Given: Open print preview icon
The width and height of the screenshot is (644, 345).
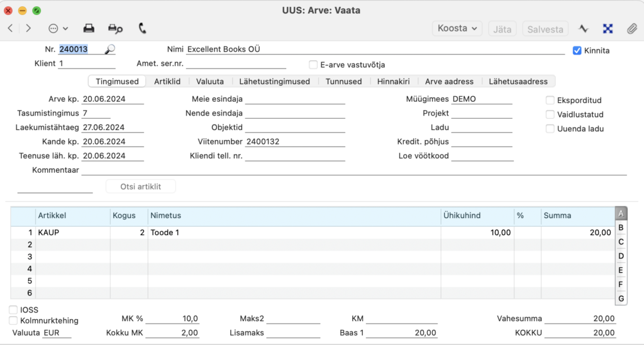Looking at the screenshot, I should [116, 28].
